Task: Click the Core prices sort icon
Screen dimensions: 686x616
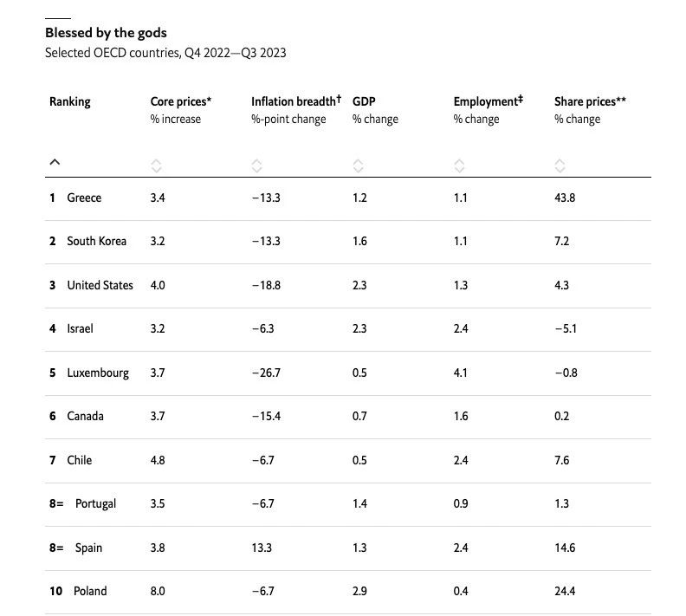Action: 156,165
